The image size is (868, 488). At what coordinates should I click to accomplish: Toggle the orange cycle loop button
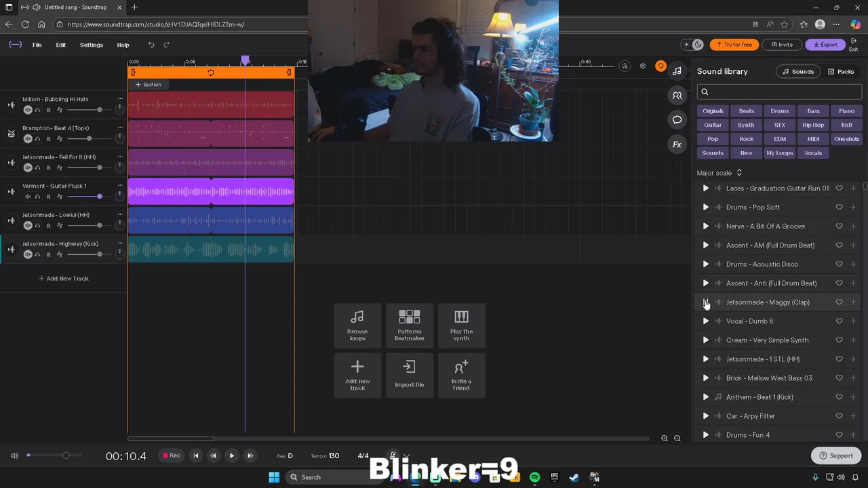click(660, 66)
